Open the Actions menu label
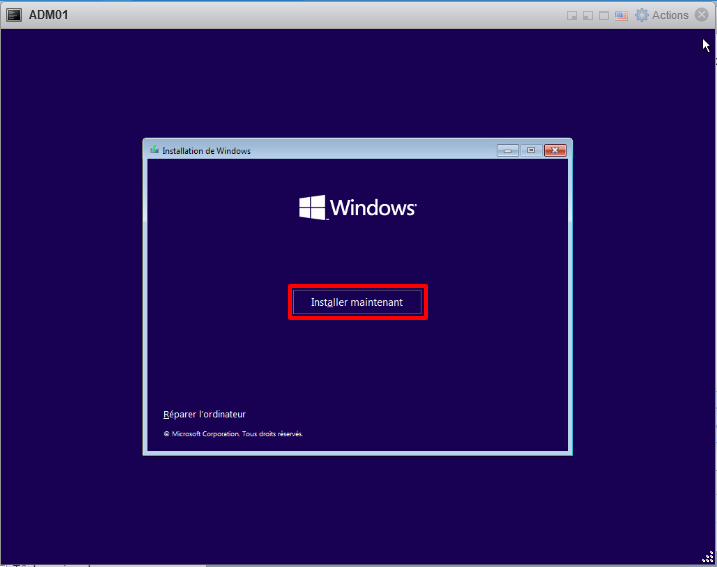The width and height of the screenshot is (717, 567). click(670, 15)
